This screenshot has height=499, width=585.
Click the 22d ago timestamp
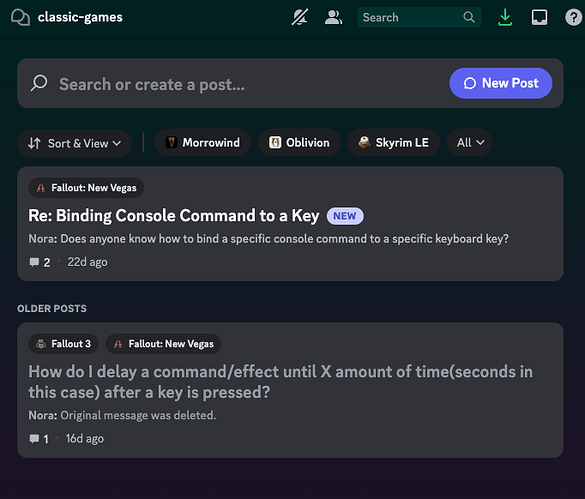[87, 262]
